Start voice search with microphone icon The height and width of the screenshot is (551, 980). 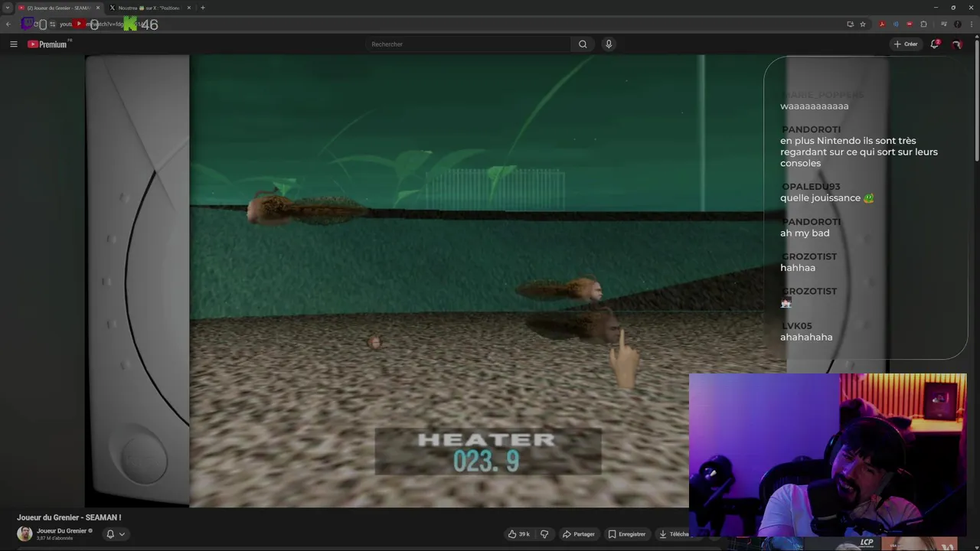pyautogui.click(x=609, y=44)
